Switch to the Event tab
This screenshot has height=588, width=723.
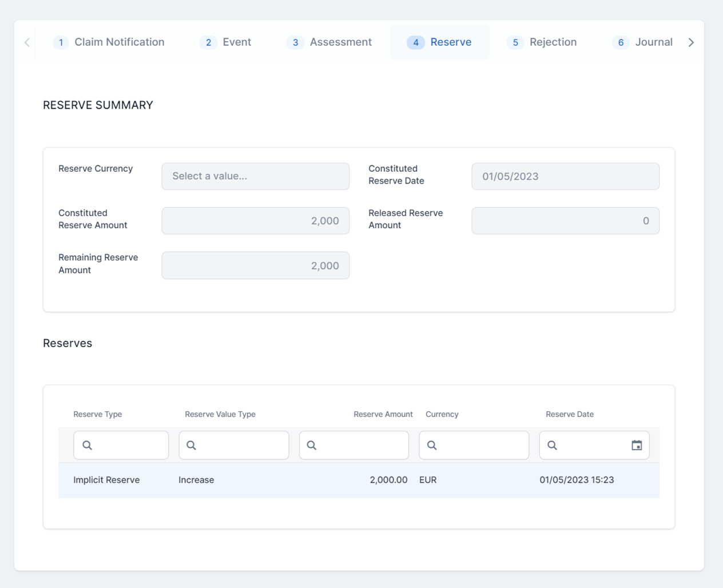click(226, 42)
